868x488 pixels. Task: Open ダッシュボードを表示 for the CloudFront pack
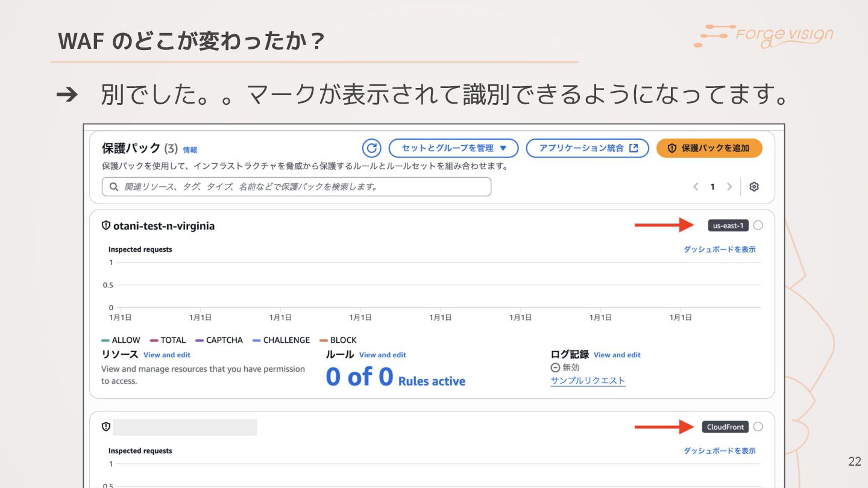click(719, 451)
